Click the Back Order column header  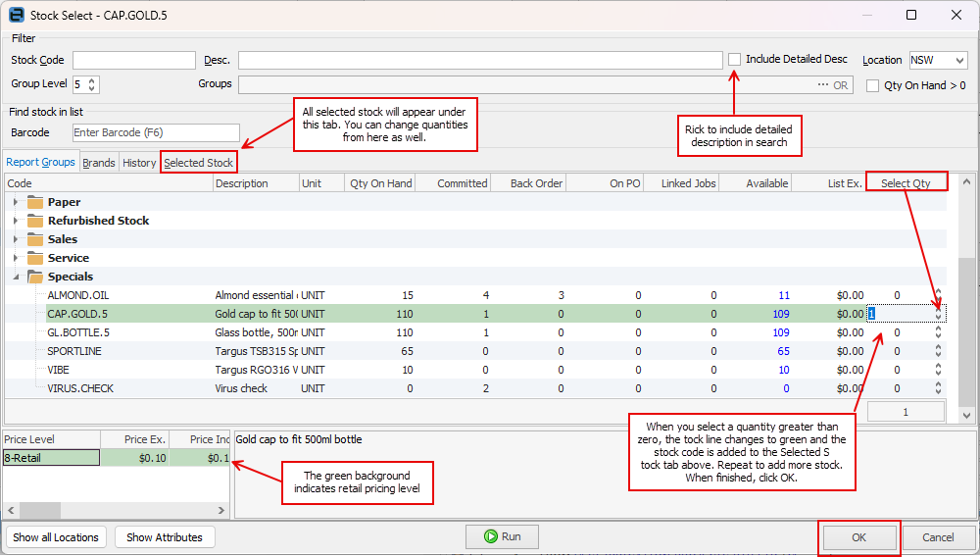point(528,183)
